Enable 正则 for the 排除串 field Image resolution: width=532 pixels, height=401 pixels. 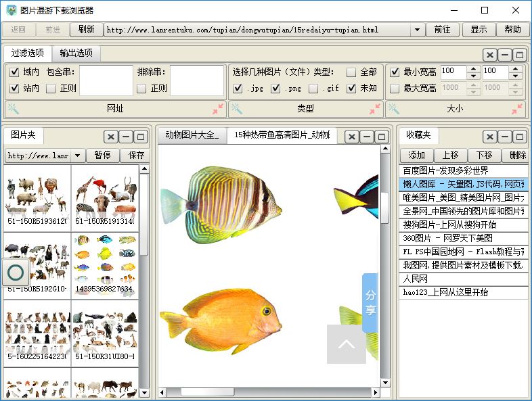coord(141,89)
